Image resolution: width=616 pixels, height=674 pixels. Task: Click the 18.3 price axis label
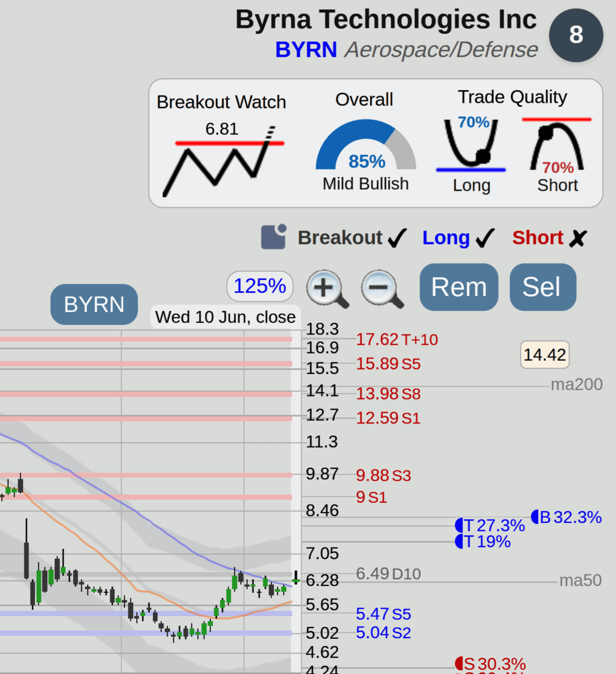(322, 329)
